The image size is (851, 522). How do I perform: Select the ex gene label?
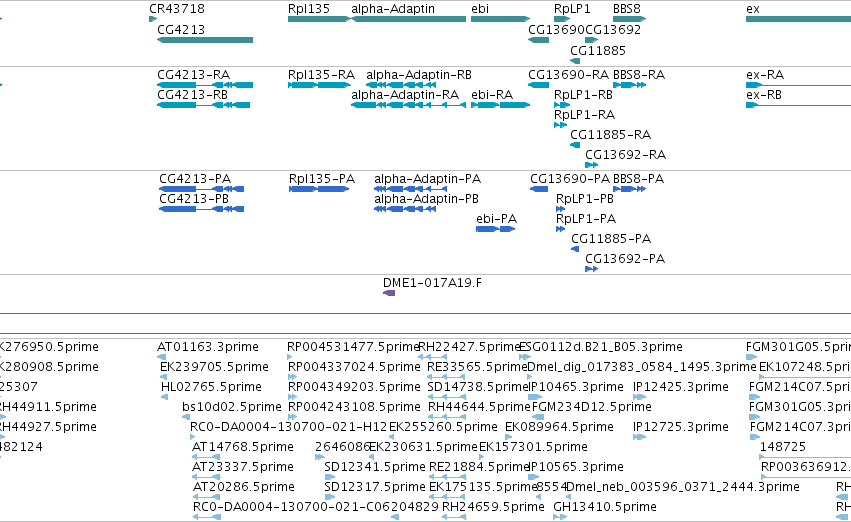[x=753, y=9]
